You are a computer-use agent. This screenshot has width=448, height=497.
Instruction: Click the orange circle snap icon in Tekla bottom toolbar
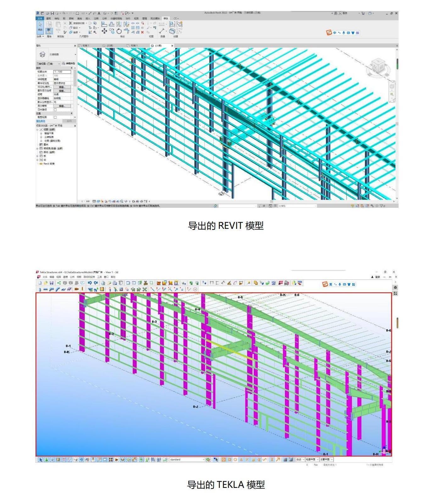tap(235, 460)
